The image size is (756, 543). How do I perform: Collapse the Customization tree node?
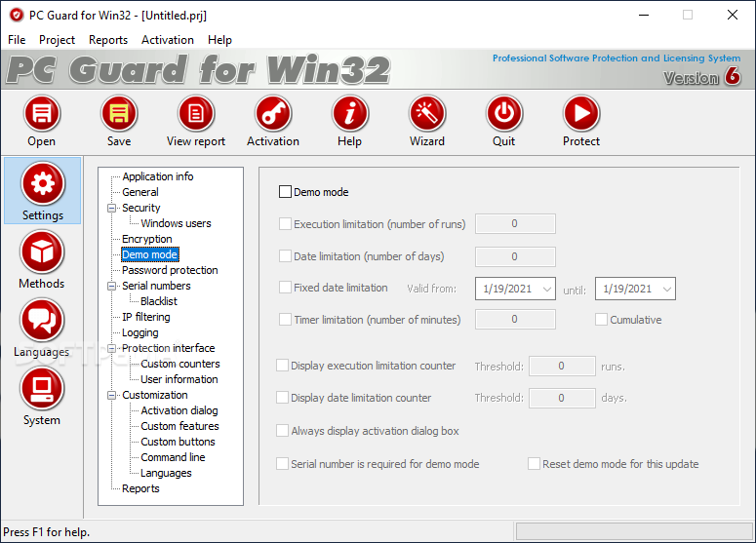click(112, 395)
